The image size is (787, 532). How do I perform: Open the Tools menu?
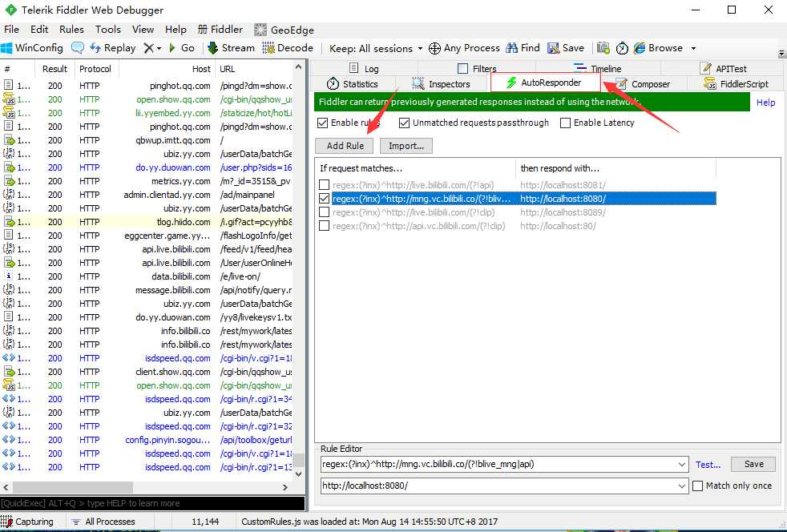(x=108, y=30)
